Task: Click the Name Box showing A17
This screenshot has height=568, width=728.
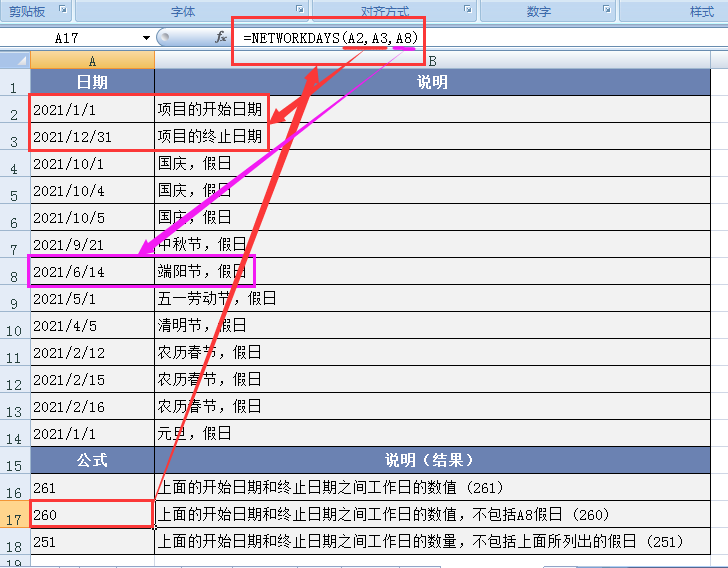Action: [x=70, y=38]
